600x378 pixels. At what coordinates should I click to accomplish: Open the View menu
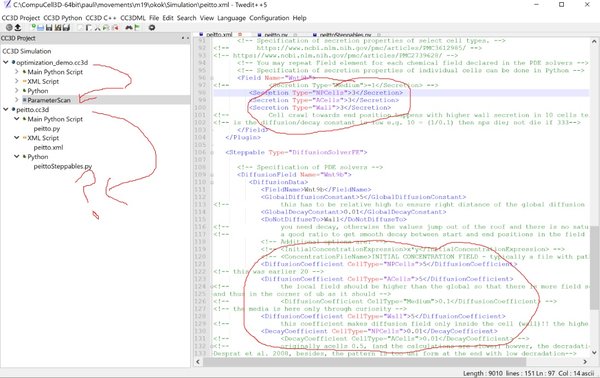click(207, 18)
